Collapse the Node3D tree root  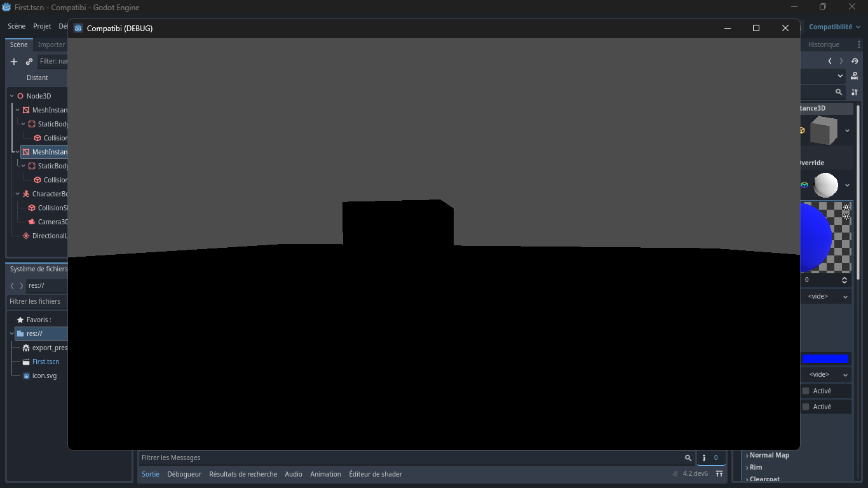point(11,95)
